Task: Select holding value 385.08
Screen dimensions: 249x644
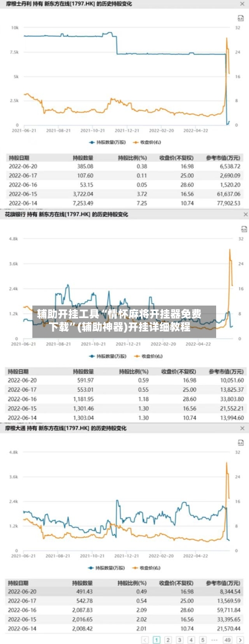Action: click(85, 166)
